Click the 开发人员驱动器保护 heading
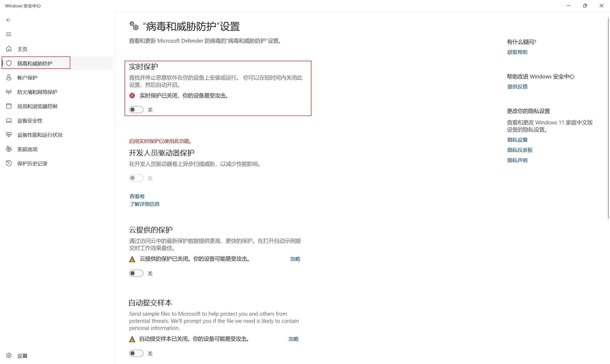This screenshot has width=610, height=364. (162, 153)
